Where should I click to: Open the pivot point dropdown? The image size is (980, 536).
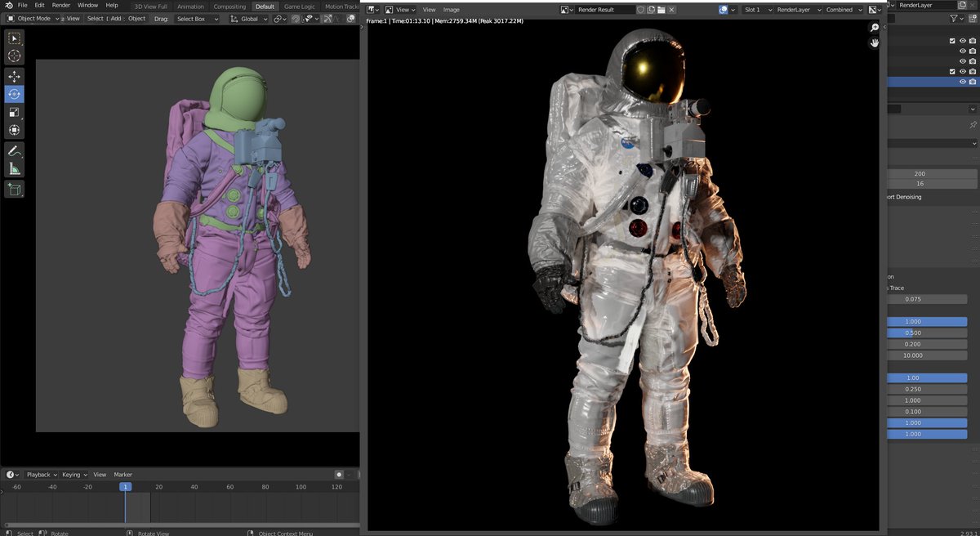[x=280, y=18]
